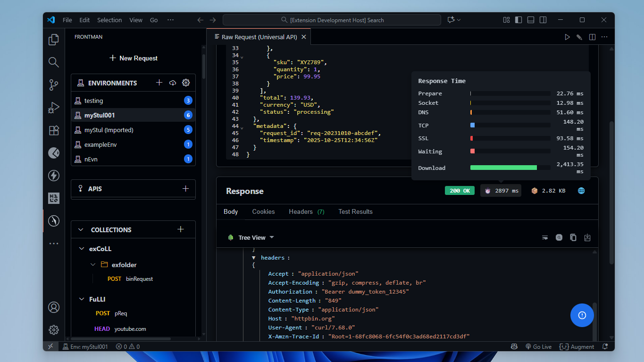Download the response body to file
Image resolution: width=644 pixels, height=362 pixels.
(587, 237)
